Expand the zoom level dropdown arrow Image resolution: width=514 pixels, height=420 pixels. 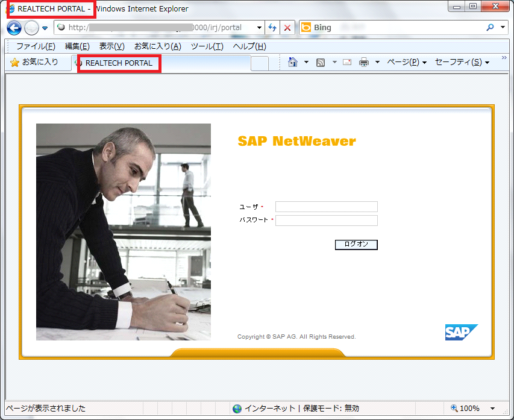tap(492, 409)
